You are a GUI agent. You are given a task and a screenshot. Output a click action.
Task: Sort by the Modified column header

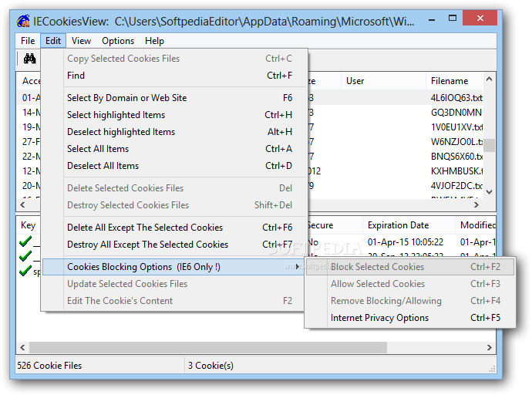pyautogui.click(x=476, y=225)
